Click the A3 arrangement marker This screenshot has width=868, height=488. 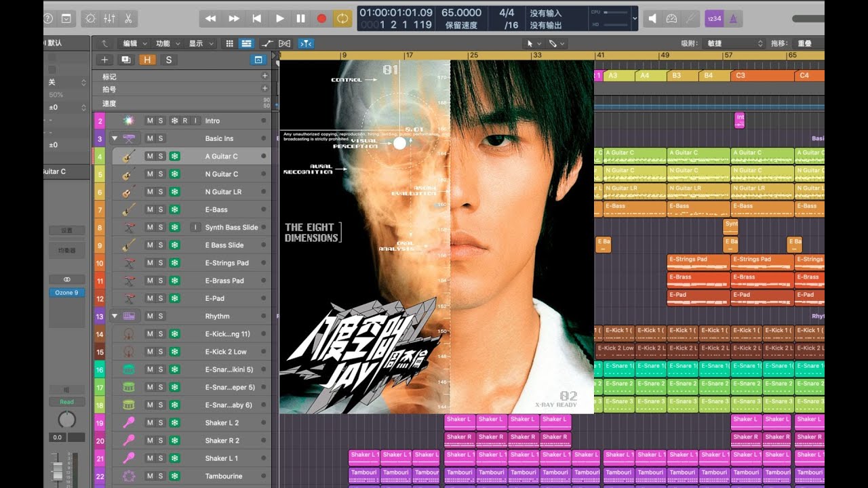[x=619, y=75]
